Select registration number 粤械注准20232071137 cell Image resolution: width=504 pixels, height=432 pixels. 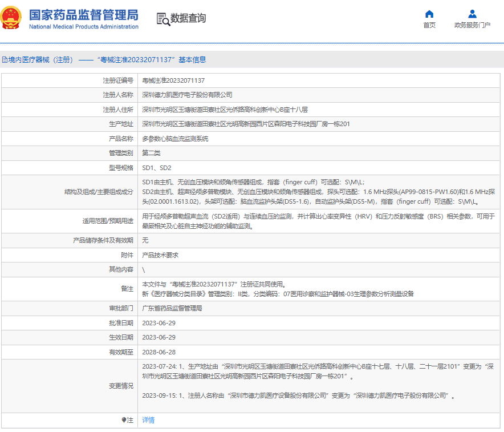coord(173,80)
